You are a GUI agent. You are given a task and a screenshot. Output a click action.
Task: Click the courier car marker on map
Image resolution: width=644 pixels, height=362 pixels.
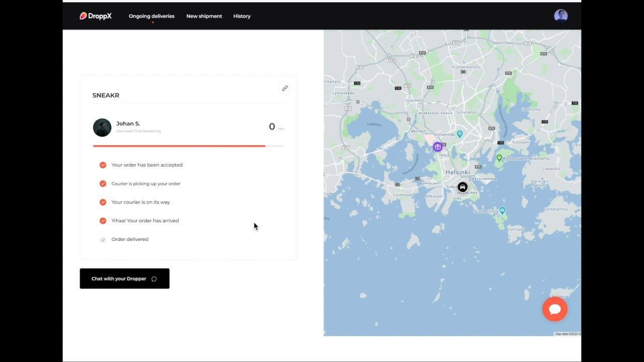click(462, 187)
